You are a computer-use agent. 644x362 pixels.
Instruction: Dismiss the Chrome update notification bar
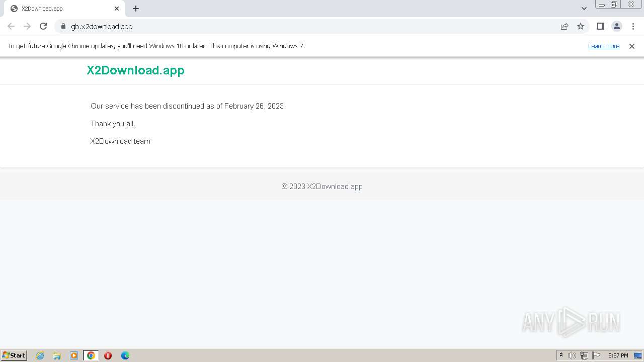(632, 46)
